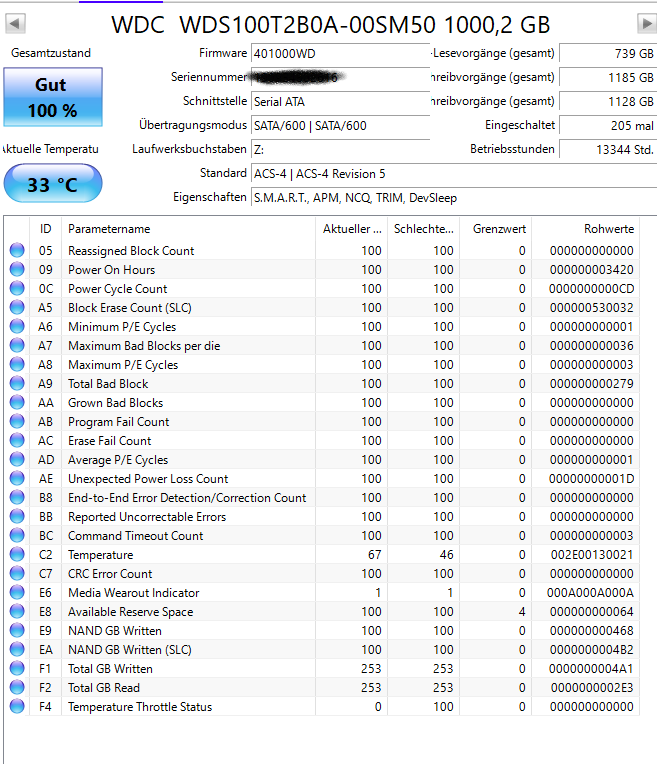Click status icon for Command Timeout Count
Image resolution: width=657 pixels, height=764 pixels.
17,535
